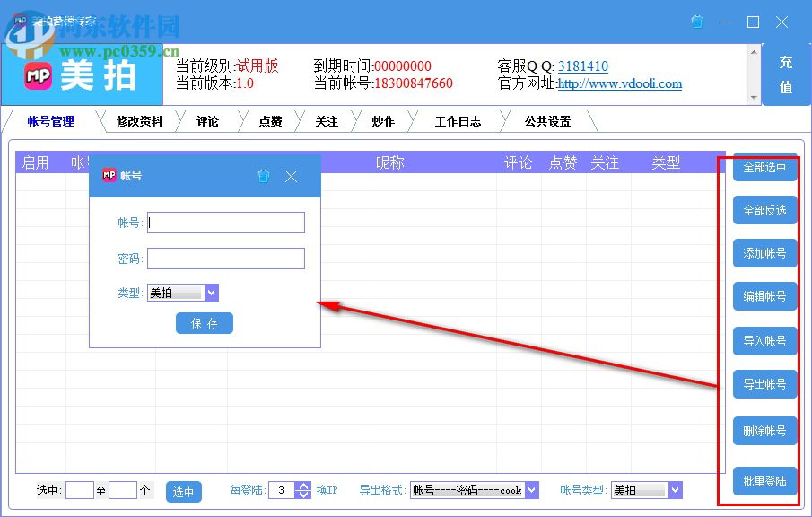Open the 帐号类型 dropdown at bottom right
Viewport: 812px width, 517px height.
[x=673, y=489]
